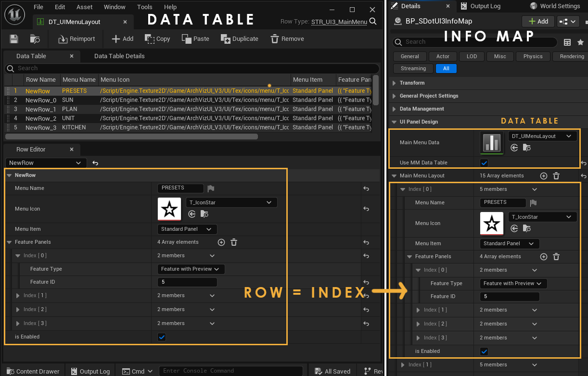Click the Browse to asset icon beside Save

point(35,39)
